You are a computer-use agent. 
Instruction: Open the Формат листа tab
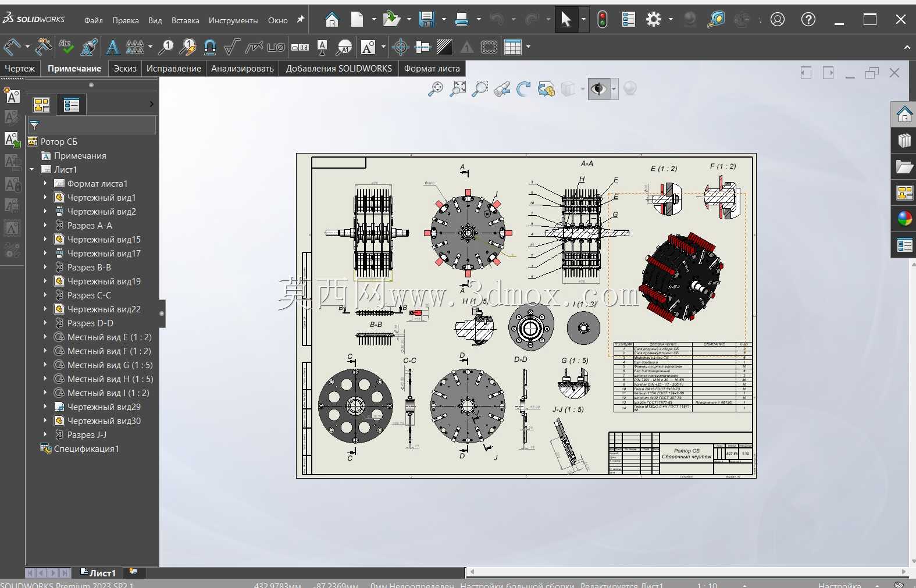pyautogui.click(x=432, y=69)
